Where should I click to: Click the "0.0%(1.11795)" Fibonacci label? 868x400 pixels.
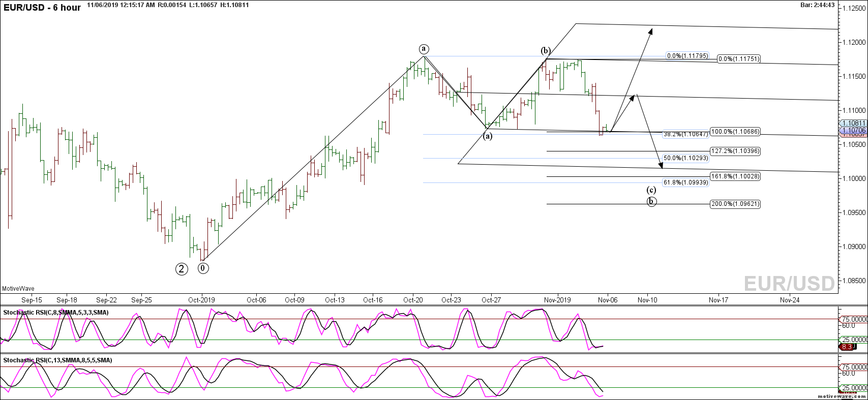point(687,56)
